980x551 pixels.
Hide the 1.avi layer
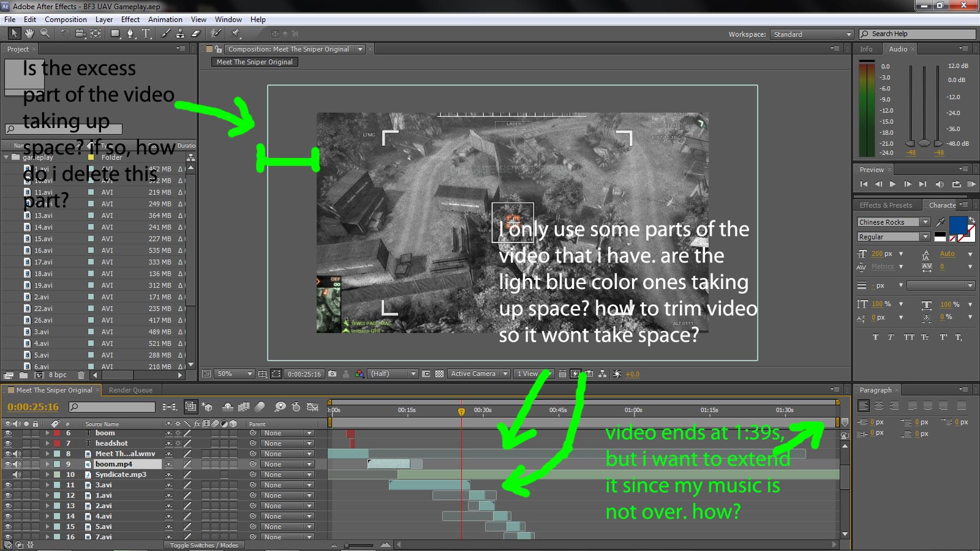coord(8,495)
